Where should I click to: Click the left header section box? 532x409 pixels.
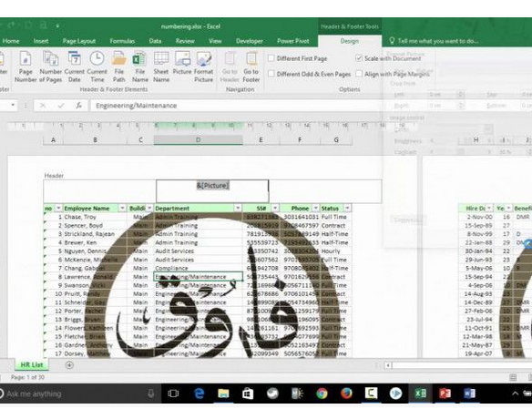point(100,191)
